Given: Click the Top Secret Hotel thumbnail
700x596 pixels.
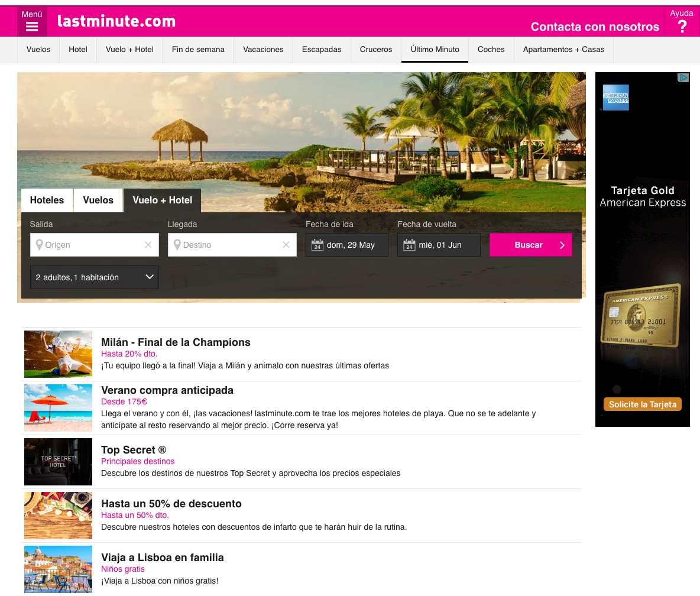Looking at the screenshot, I should tap(58, 462).
